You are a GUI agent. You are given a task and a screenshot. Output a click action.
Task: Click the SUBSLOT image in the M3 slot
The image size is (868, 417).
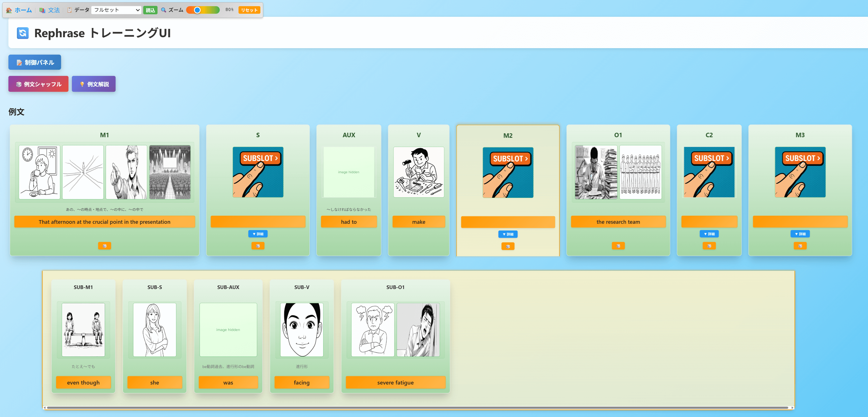coord(800,172)
